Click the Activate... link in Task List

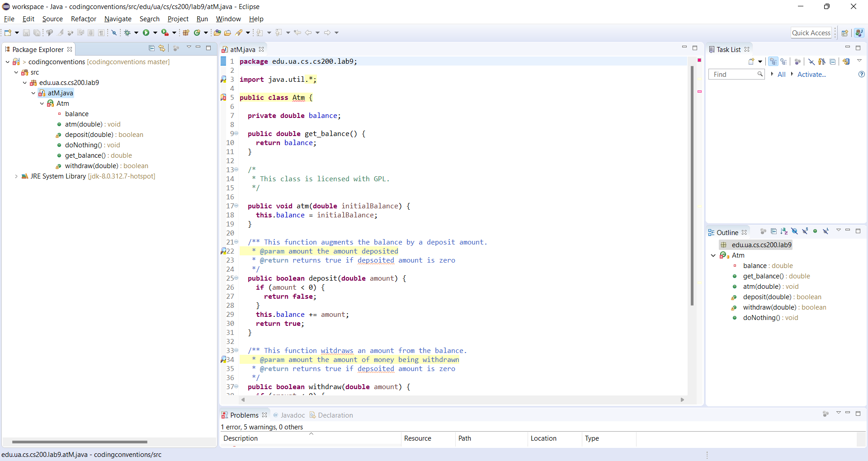tap(811, 75)
